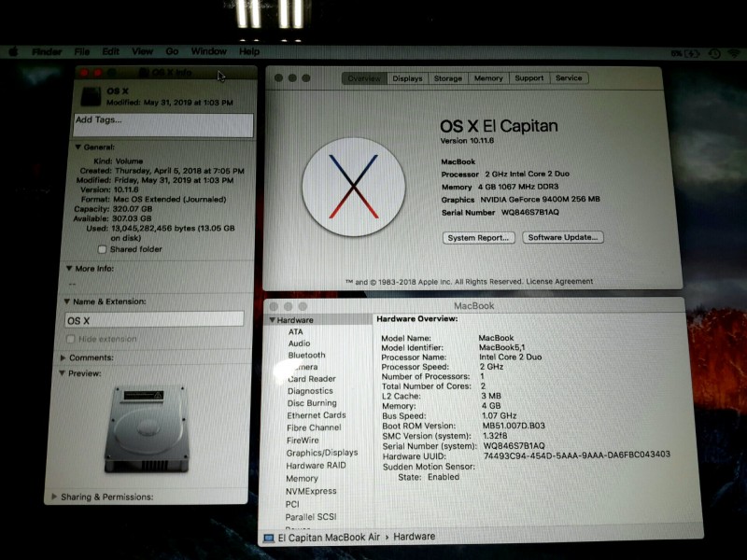Screen dimensions: 747x560
Task: Select Ethernet Cards in the sidebar
Action: click(317, 415)
